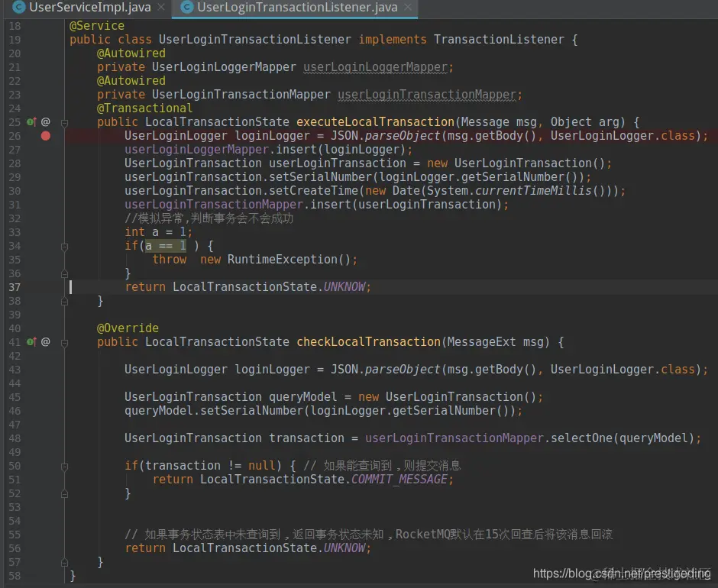Image resolution: width=718 pixels, height=588 pixels.
Task: Click selectOne on line 48
Action: click(x=581, y=438)
